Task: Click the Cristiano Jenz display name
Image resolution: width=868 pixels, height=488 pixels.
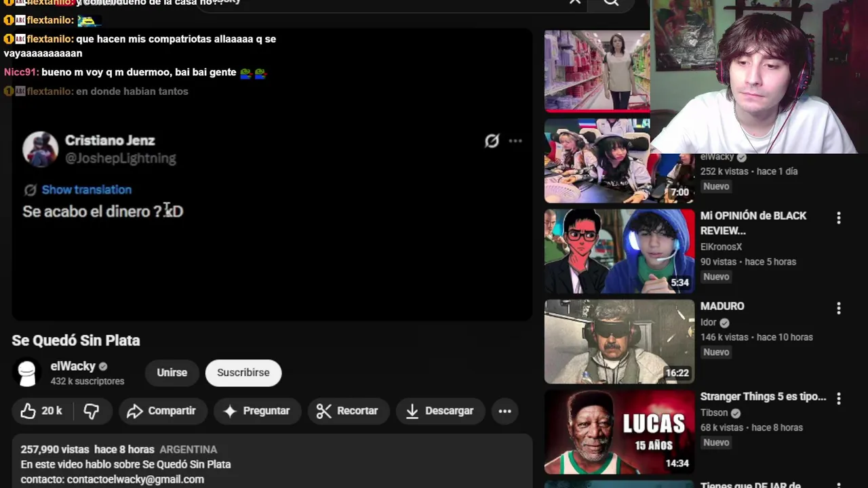Action: tap(110, 140)
